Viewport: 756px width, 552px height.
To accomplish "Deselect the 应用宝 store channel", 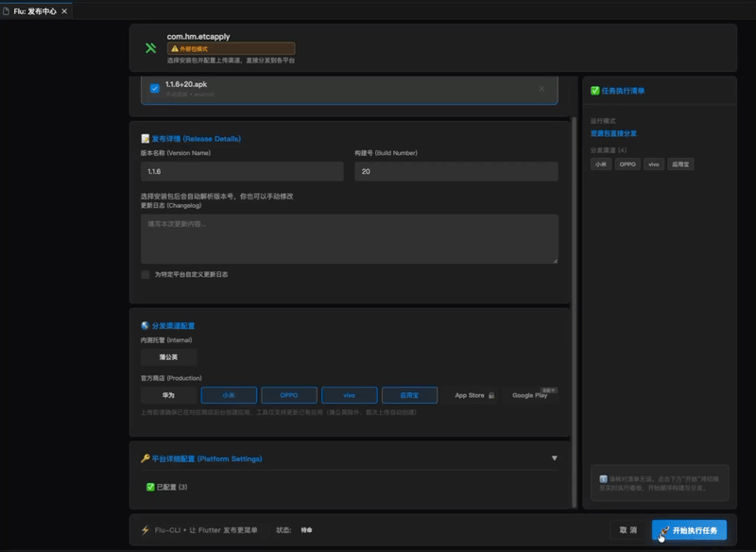I will (410, 395).
